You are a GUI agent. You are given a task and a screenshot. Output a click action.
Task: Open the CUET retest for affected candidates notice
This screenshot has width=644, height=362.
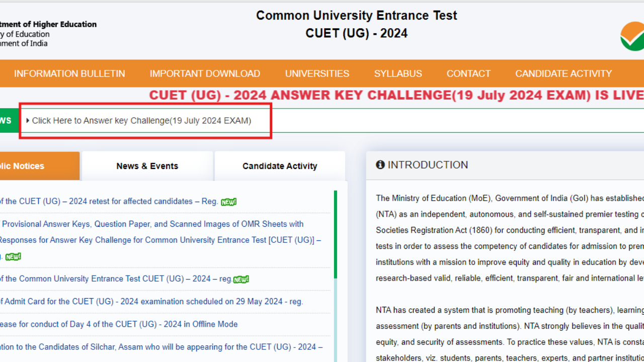[109, 201]
